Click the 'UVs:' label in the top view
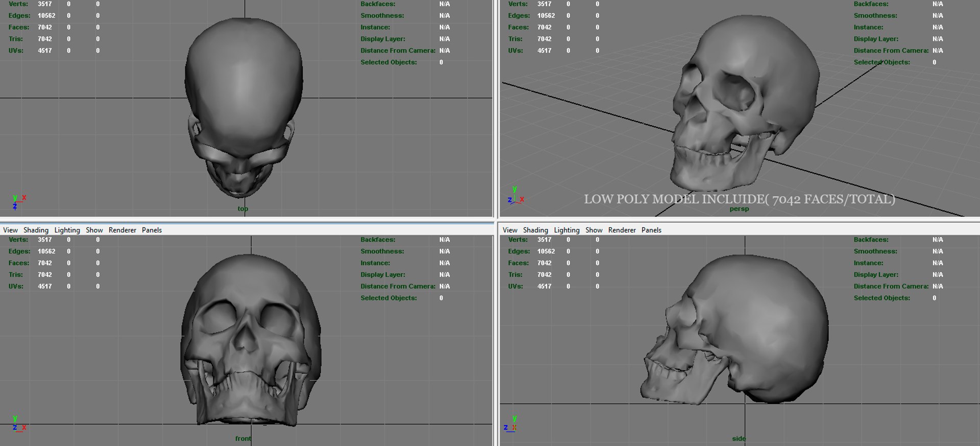 16,51
